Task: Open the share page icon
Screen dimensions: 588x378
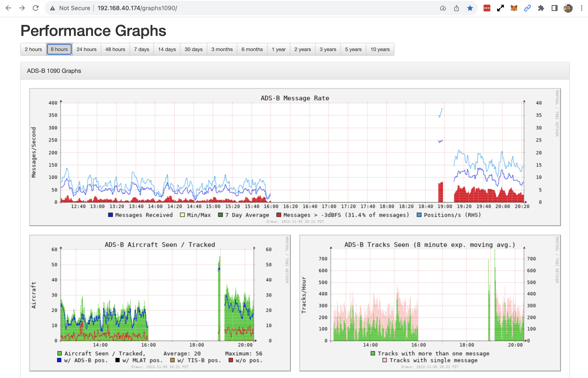Action: click(456, 8)
